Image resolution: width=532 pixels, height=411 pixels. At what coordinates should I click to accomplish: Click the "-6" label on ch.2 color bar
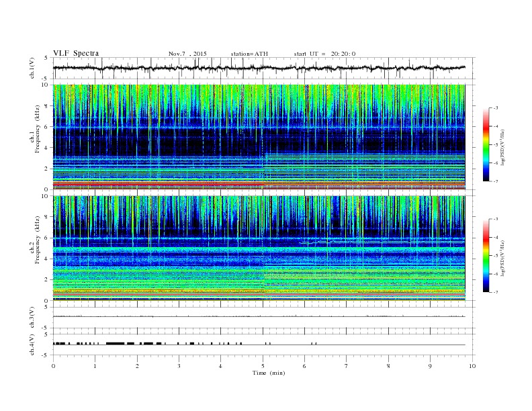tap(496, 274)
